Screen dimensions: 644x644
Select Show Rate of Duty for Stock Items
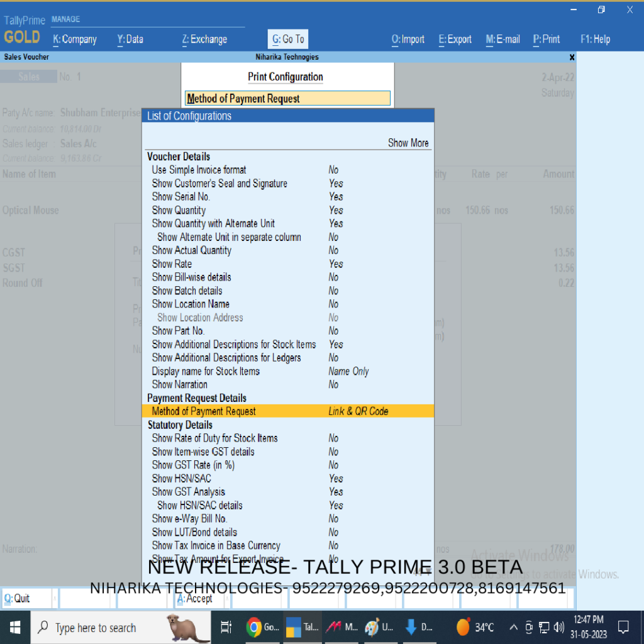pos(287,438)
